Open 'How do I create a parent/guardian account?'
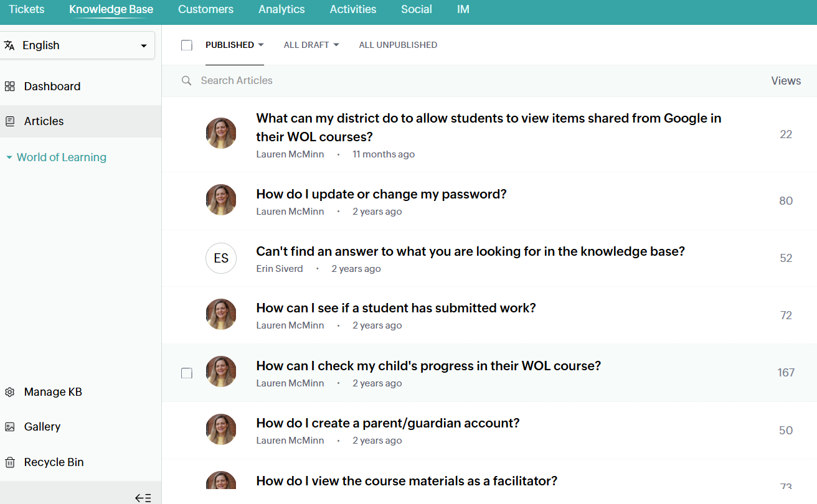Image resolution: width=817 pixels, height=504 pixels. [387, 423]
